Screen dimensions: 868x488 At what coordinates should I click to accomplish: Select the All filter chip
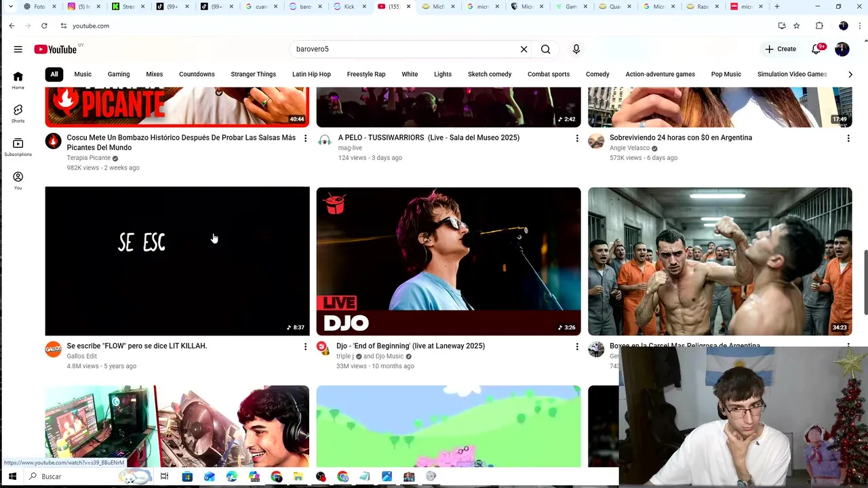click(54, 74)
